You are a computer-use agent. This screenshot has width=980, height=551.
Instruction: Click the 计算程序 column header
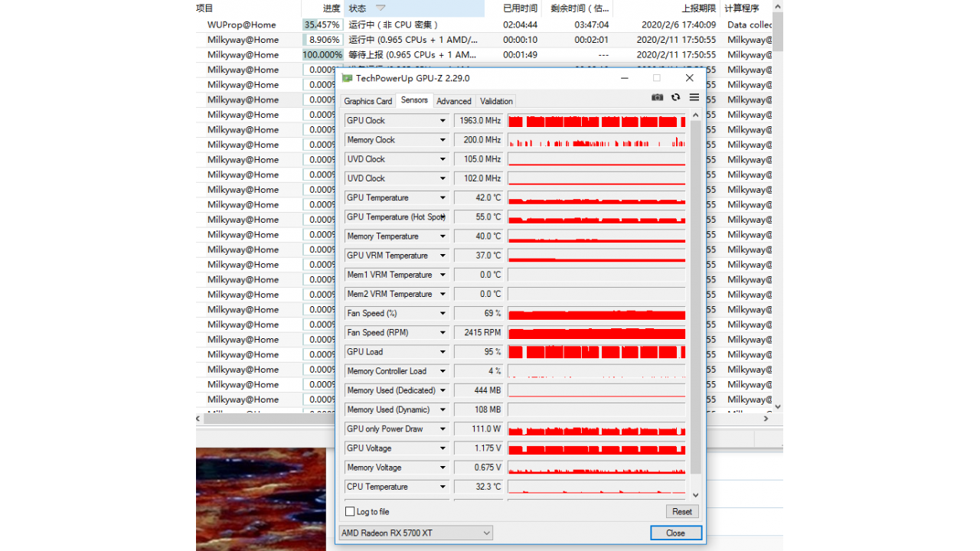(x=746, y=8)
